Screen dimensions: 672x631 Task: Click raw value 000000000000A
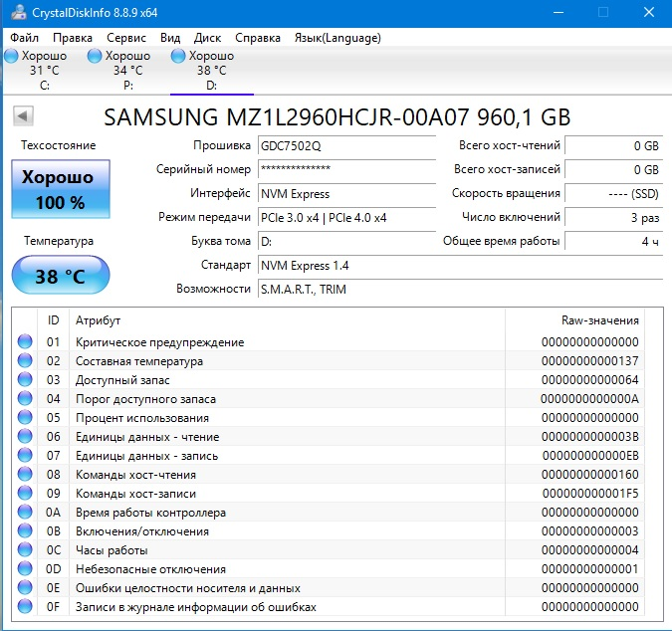589,398
